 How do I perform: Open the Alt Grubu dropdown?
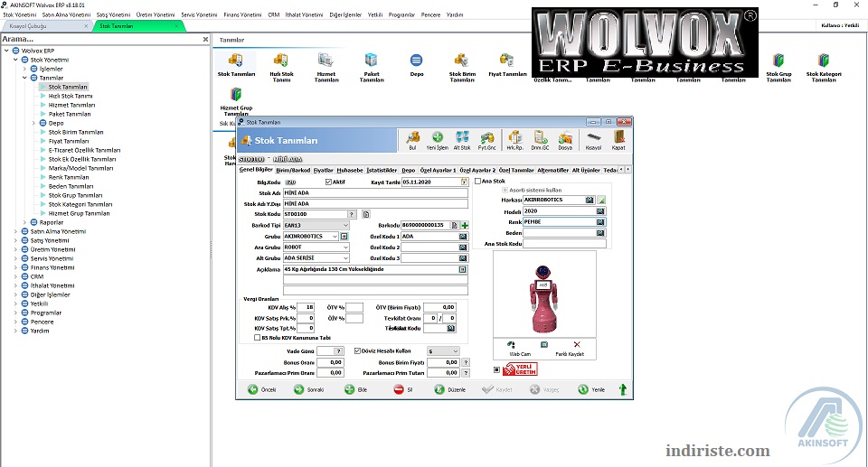(345, 258)
